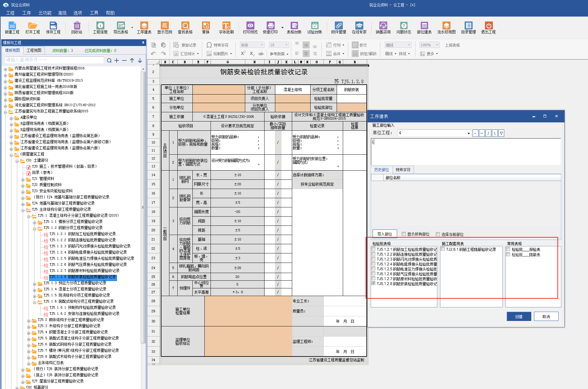Enable 选择当前部位 checkbox
Viewport: 588px width, 389px height.
click(438, 234)
